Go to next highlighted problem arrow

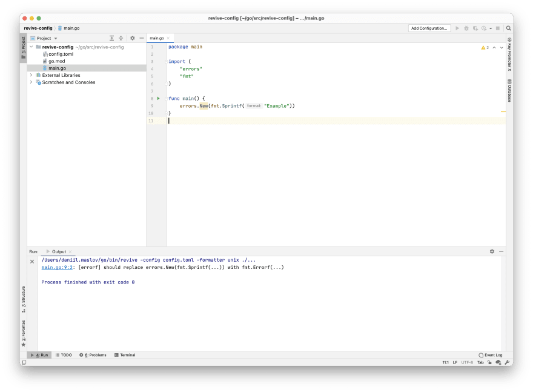(502, 48)
